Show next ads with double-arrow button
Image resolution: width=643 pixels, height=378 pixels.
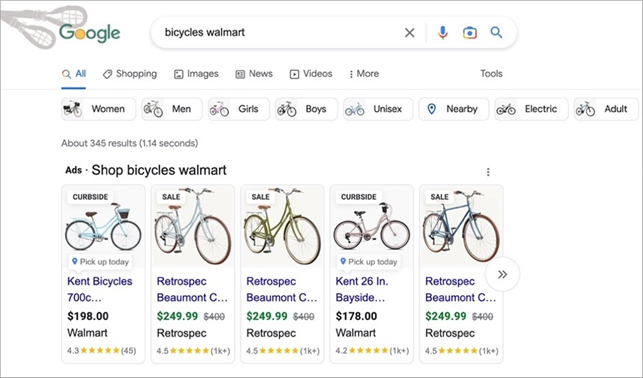pyautogui.click(x=502, y=274)
